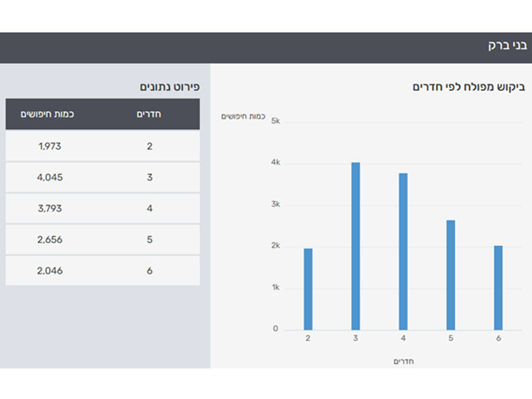
Task: Click the bar for 2 rooms
Action: [x=308, y=289]
